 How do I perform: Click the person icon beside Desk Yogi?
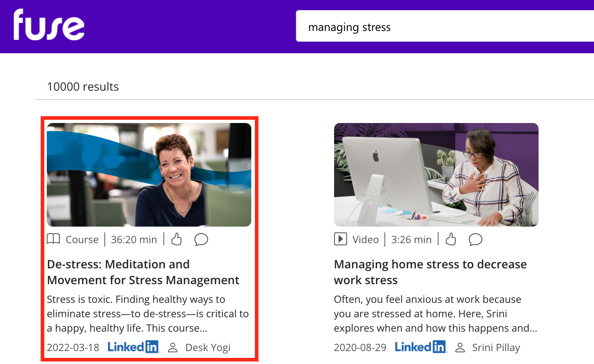pyautogui.click(x=173, y=347)
